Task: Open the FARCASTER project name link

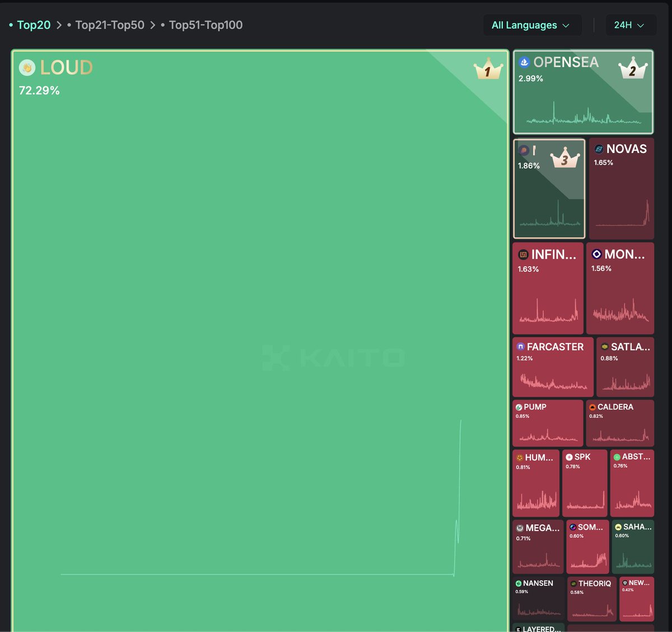Action: point(556,347)
